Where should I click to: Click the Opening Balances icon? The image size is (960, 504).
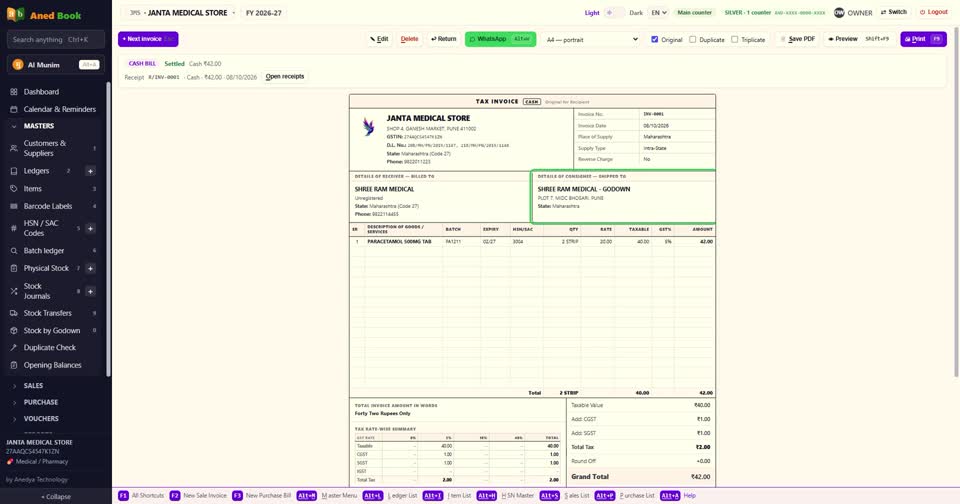click(13, 365)
